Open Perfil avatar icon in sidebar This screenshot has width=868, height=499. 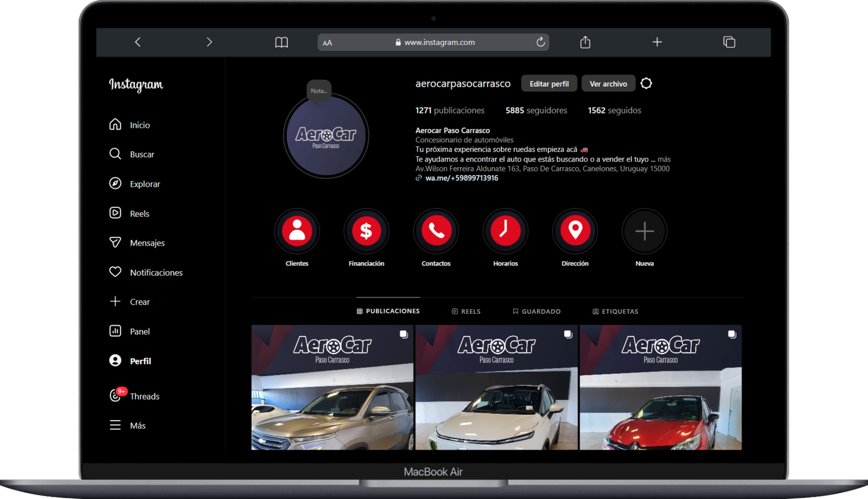pos(115,361)
